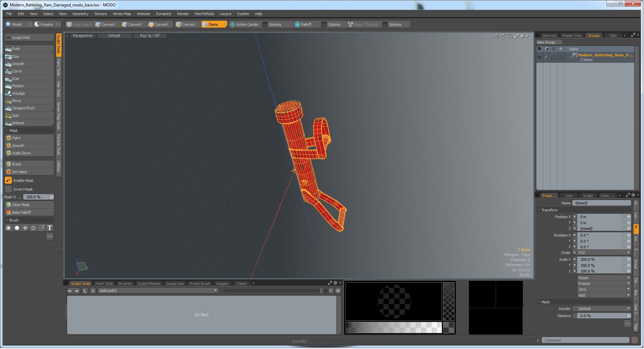Select the text brush tip icon
The height and width of the screenshot is (349, 644).
50,228
